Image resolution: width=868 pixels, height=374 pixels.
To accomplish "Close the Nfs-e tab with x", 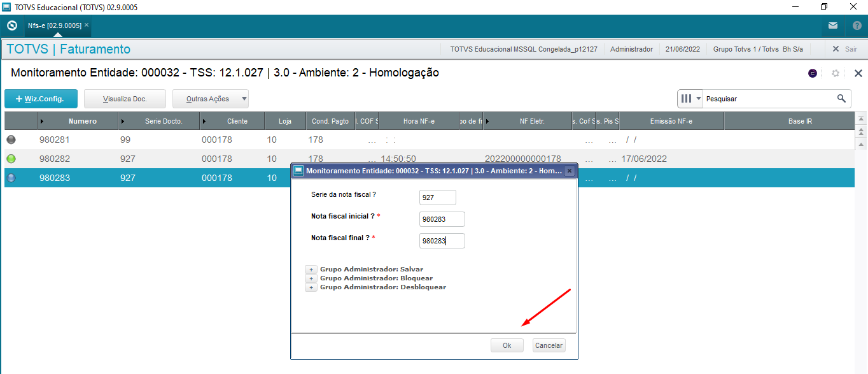I will (x=87, y=25).
